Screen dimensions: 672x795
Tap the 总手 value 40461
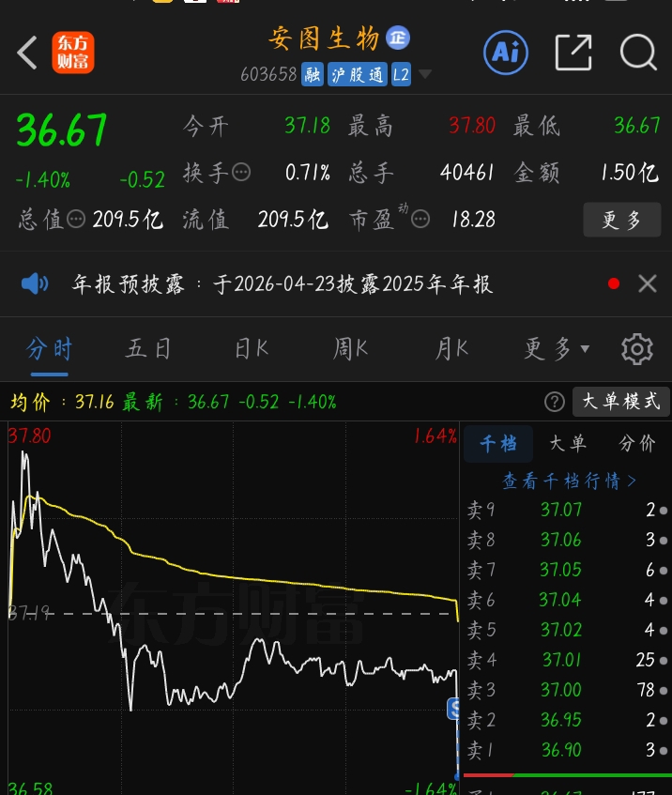click(467, 173)
